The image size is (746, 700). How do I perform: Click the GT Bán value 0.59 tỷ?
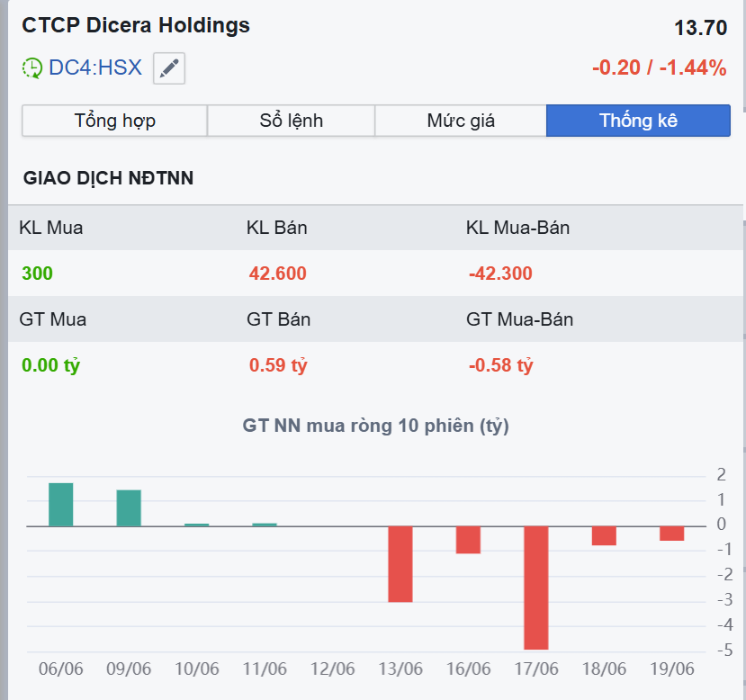click(278, 366)
